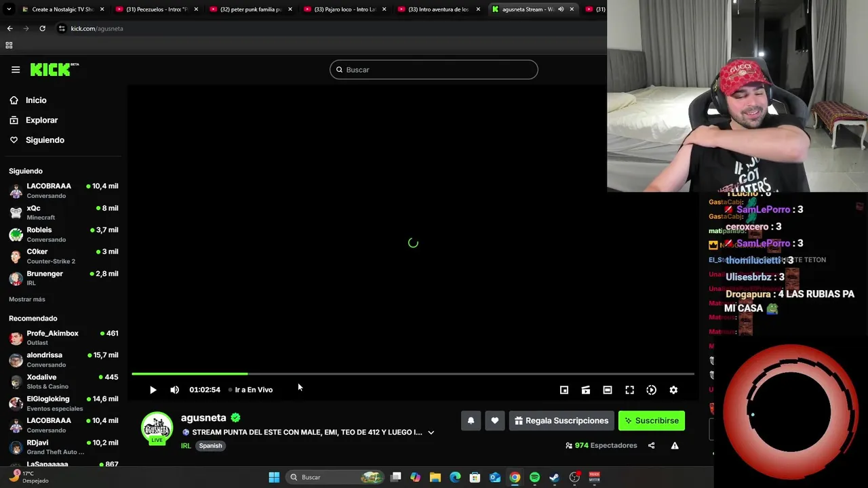
Task: Click the kick.com/agusneta address bar
Action: (x=97, y=28)
